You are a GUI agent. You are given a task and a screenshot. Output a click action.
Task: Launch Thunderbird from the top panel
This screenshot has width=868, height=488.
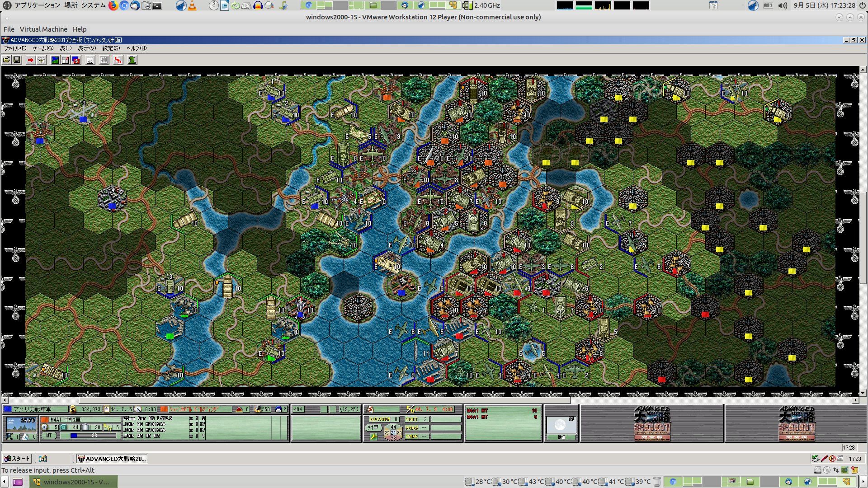(x=135, y=5)
